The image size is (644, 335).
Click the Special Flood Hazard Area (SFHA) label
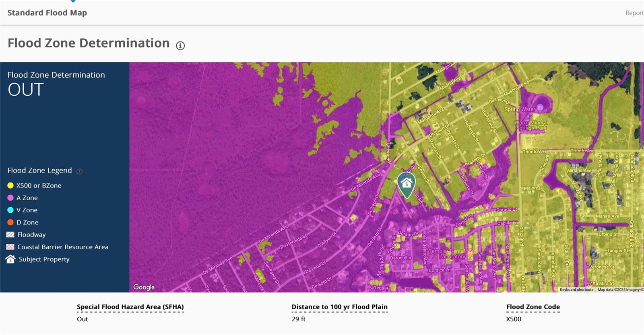click(130, 307)
